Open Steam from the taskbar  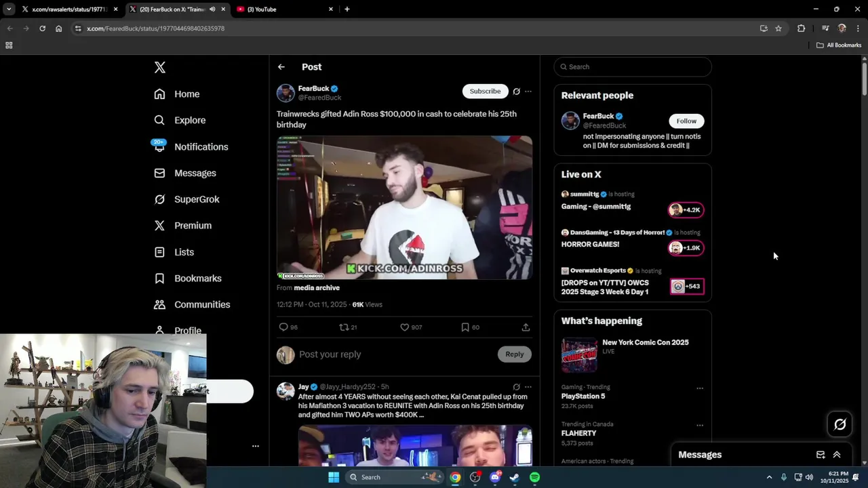pyautogui.click(x=515, y=477)
